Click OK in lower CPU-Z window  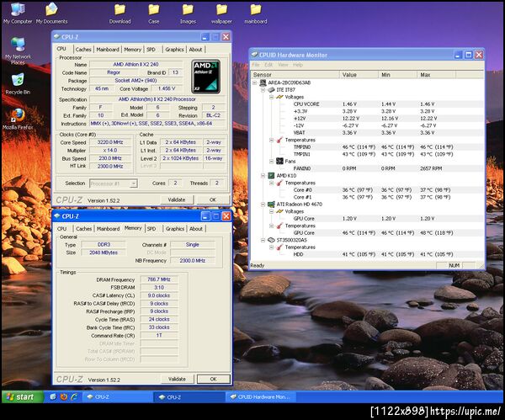pos(213,379)
